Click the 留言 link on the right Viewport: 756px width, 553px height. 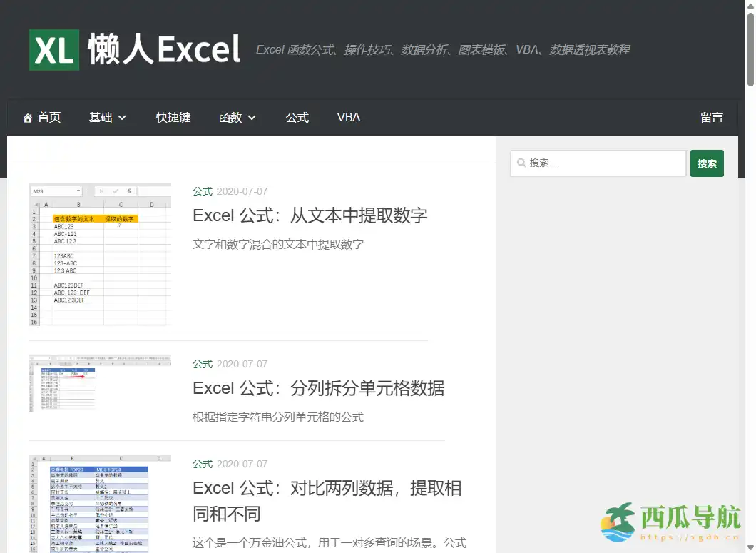712,117
